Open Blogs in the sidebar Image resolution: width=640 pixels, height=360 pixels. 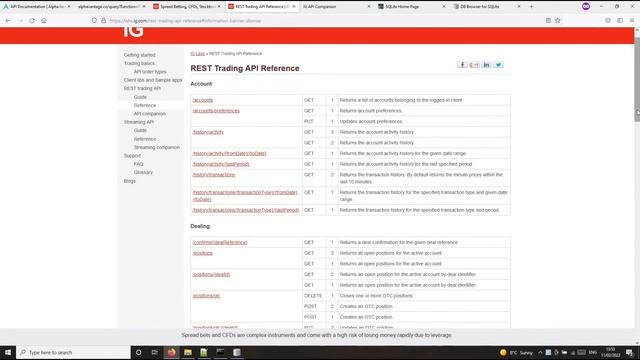[130, 181]
